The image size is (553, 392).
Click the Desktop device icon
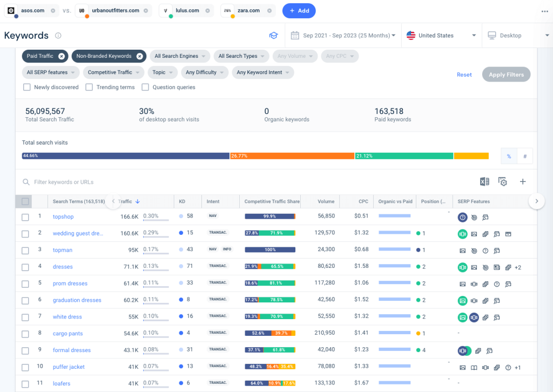click(492, 35)
